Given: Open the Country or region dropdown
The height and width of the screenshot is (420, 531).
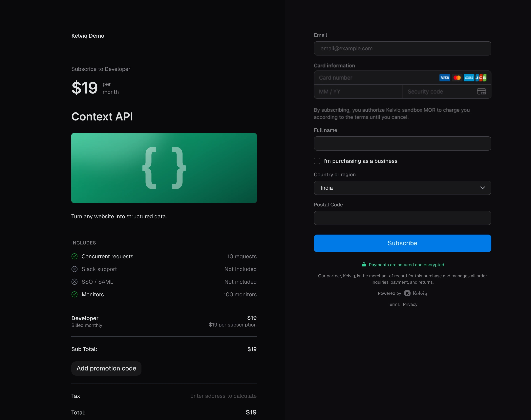Looking at the screenshot, I should point(402,188).
